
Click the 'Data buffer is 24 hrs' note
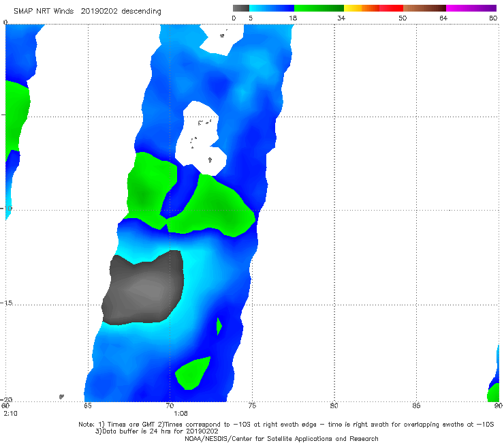click(157, 431)
